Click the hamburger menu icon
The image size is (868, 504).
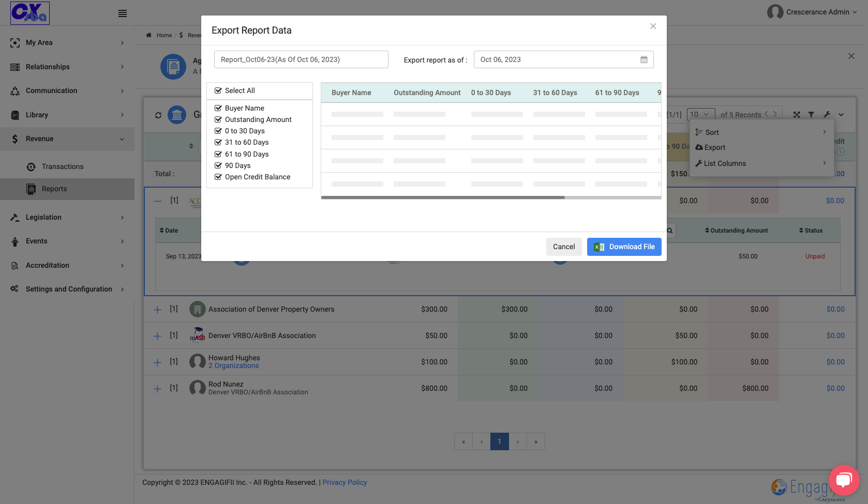(x=123, y=13)
